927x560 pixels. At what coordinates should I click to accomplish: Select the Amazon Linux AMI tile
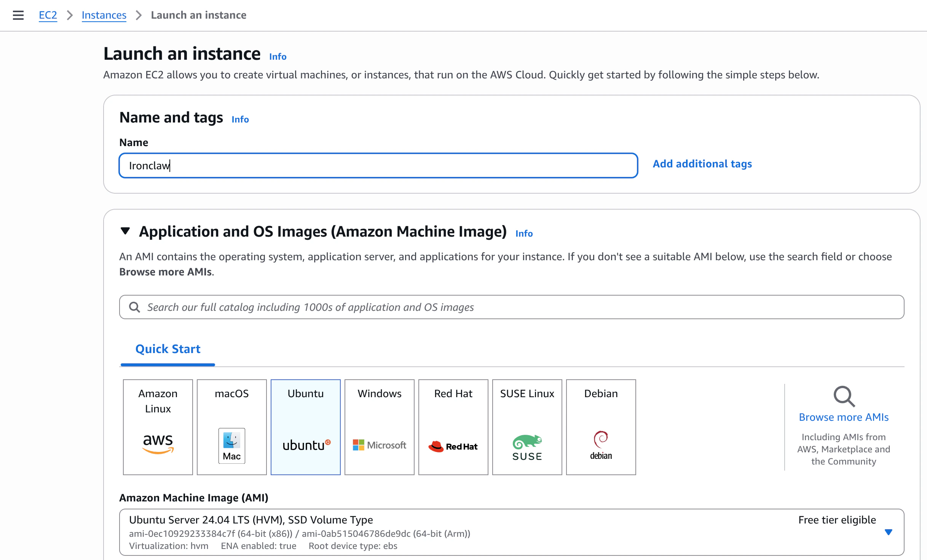pyautogui.click(x=158, y=427)
